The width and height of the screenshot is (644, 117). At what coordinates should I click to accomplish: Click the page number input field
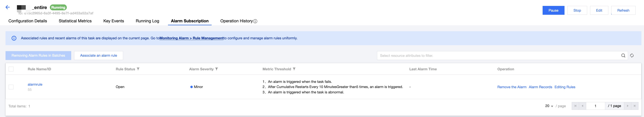[x=595, y=106]
